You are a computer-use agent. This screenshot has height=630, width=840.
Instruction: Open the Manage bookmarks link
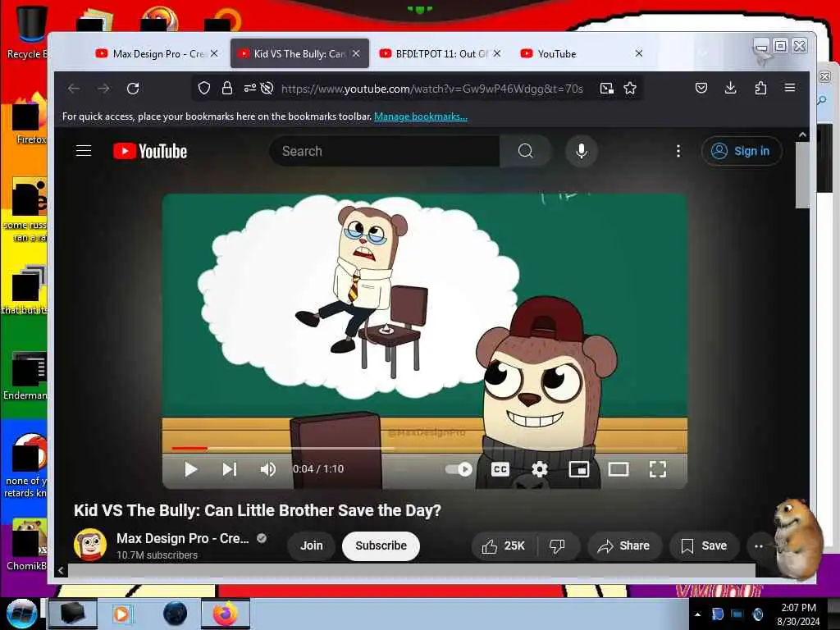(x=421, y=116)
